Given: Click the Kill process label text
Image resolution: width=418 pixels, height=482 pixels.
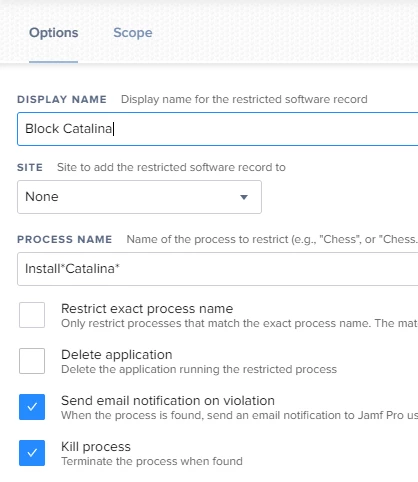Looking at the screenshot, I should coord(96,447).
